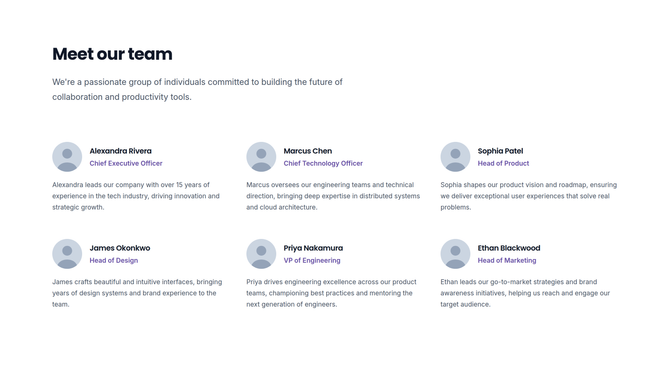This screenshot has width=672, height=378.
Task: Select the James Okonkwo name
Action: point(120,248)
